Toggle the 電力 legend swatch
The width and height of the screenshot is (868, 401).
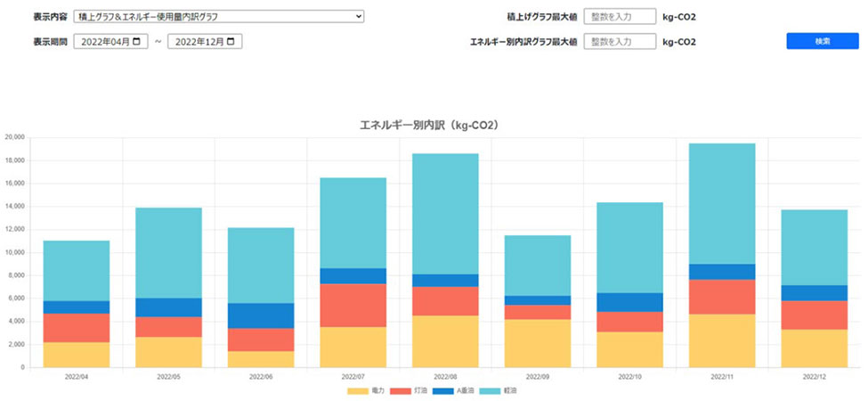tap(358, 391)
